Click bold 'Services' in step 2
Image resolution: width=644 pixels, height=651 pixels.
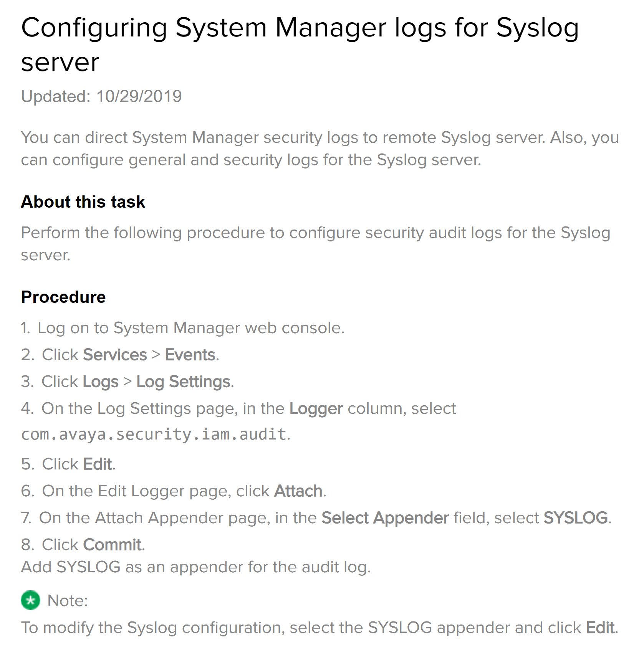coord(115,355)
